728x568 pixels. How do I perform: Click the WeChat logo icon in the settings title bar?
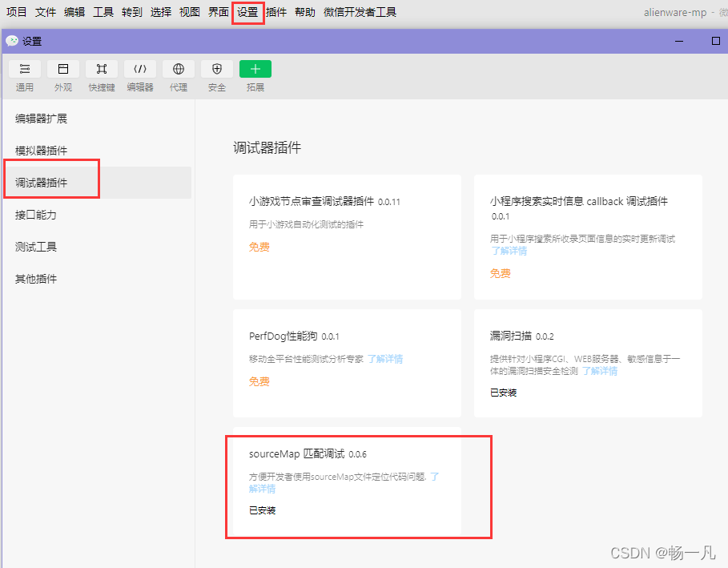tap(12, 41)
